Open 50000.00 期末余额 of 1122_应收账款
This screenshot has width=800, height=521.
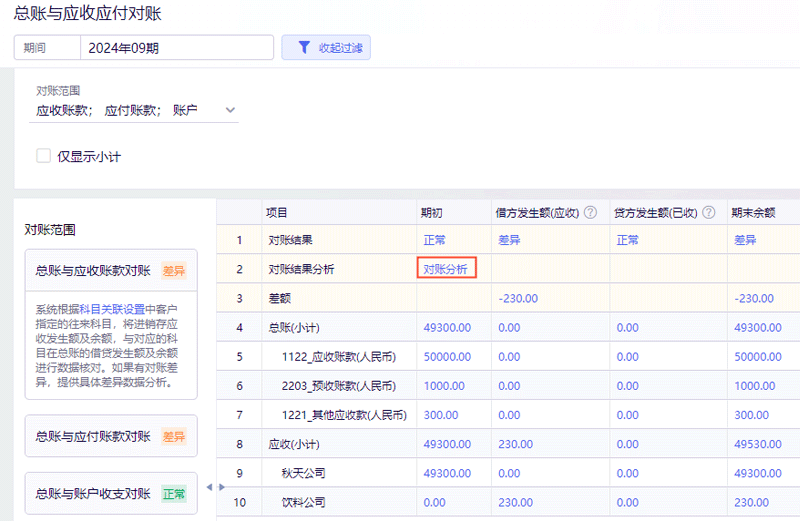758,357
